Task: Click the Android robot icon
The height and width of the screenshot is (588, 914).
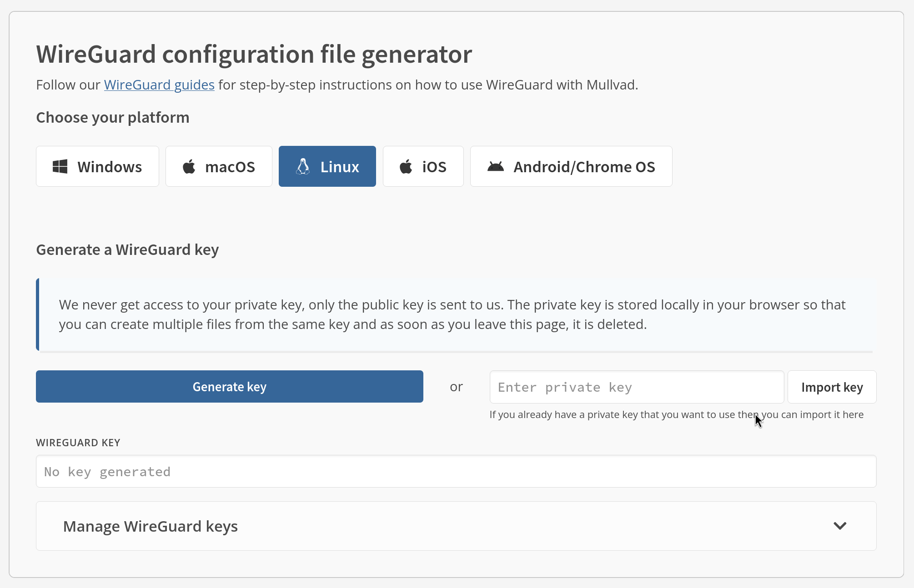Action: point(496,166)
